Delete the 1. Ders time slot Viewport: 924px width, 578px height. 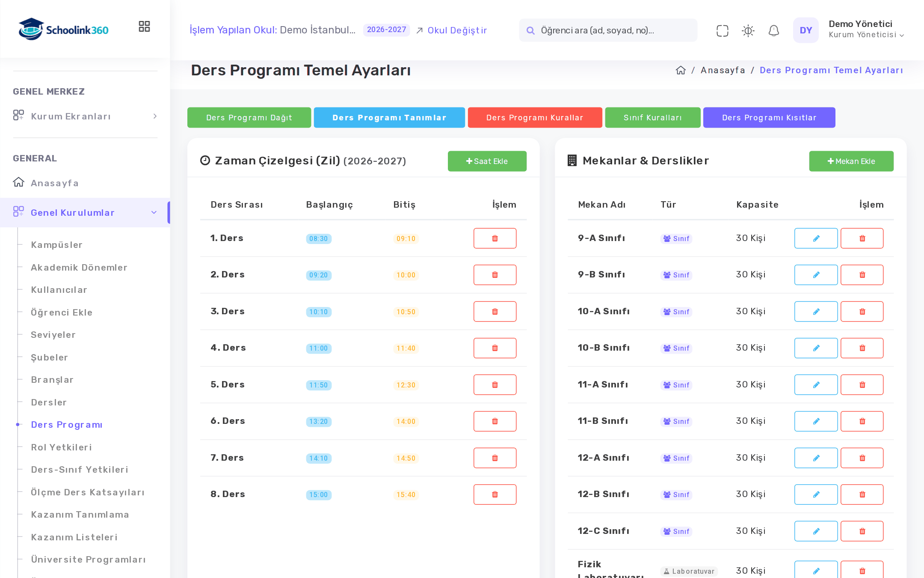tap(495, 238)
